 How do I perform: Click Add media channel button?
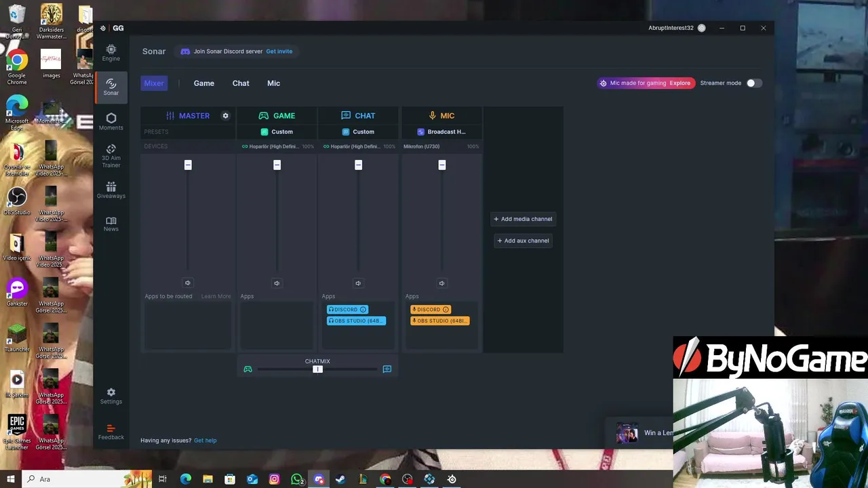523,219
